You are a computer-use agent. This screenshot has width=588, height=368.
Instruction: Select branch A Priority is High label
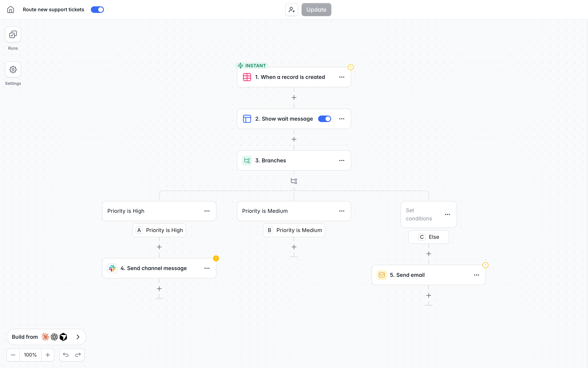point(159,230)
